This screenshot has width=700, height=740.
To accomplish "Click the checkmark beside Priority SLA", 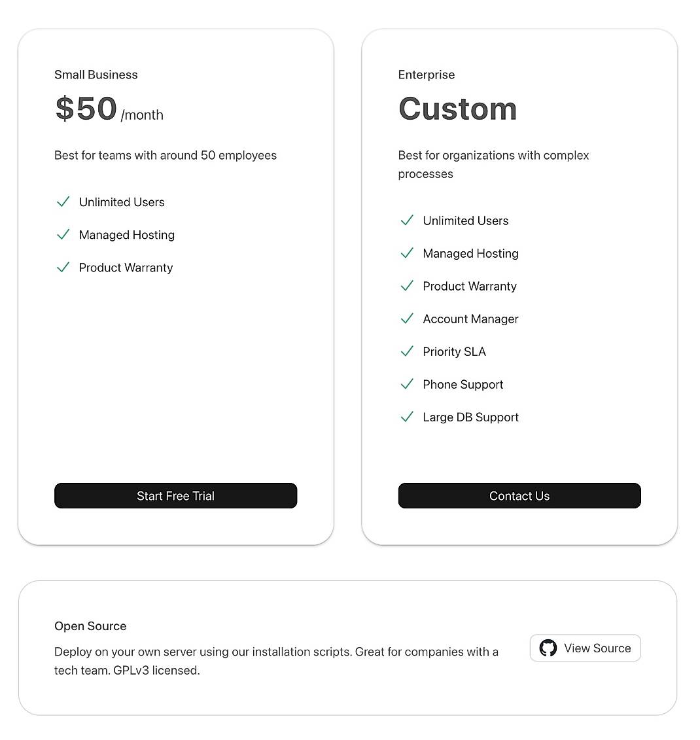I will pyautogui.click(x=407, y=351).
